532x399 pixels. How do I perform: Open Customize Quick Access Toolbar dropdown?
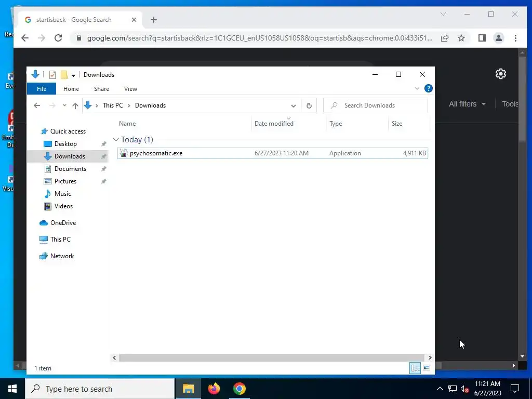[73, 75]
